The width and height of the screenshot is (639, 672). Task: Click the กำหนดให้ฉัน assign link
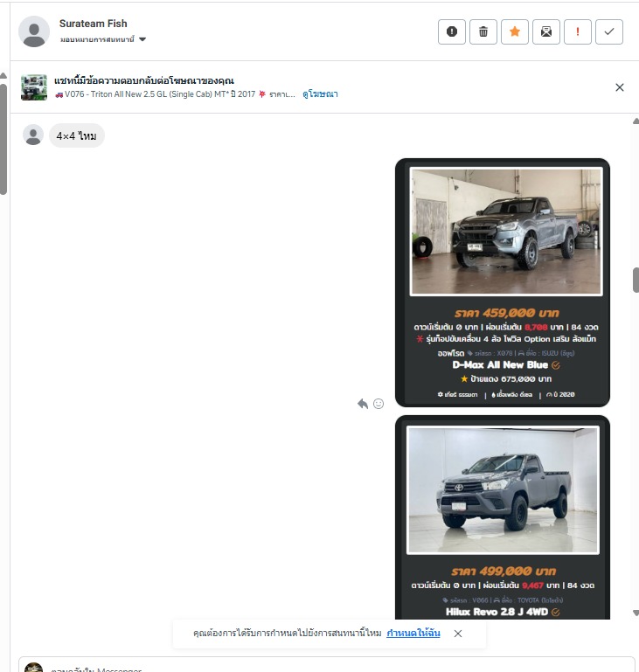click(413, 633)
